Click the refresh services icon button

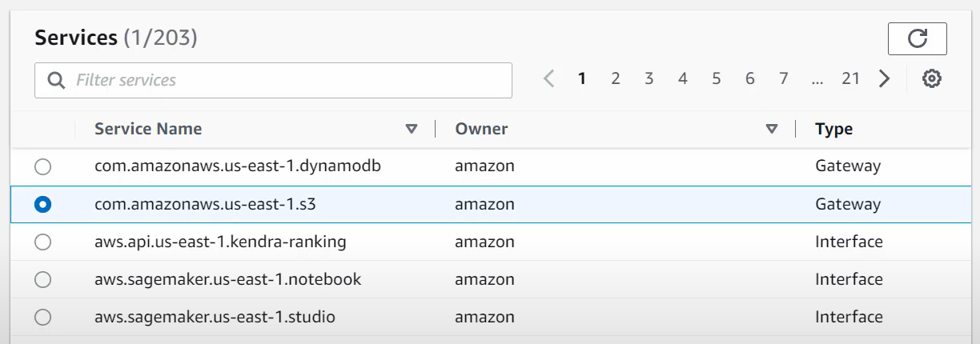click(917, 38)
